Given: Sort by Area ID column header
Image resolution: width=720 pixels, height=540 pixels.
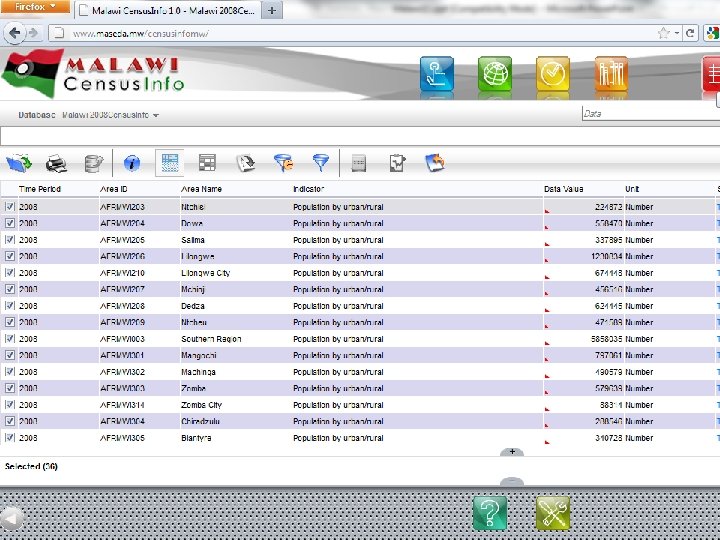Looking at the screenshot, I should pyautogui.click(x=113, y=189).
